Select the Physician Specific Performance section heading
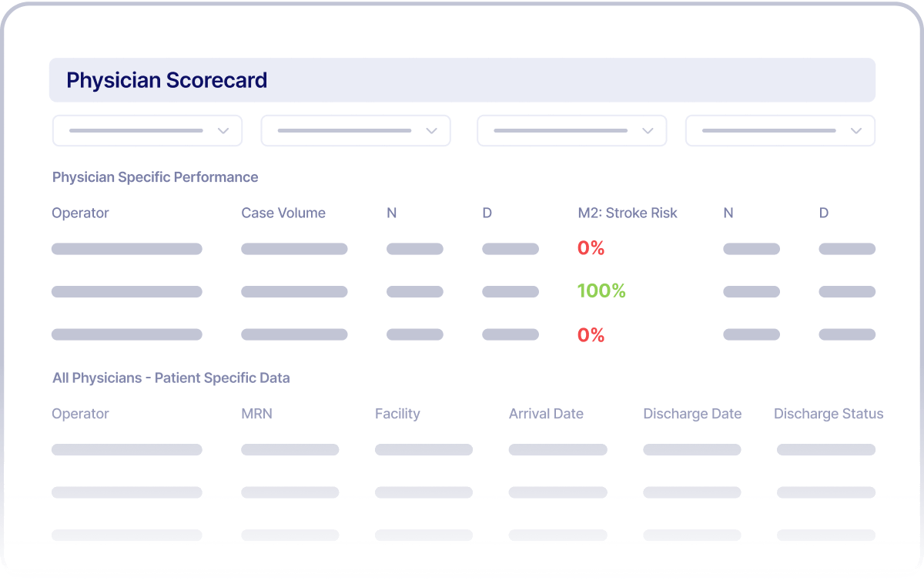 coord(155,177)
